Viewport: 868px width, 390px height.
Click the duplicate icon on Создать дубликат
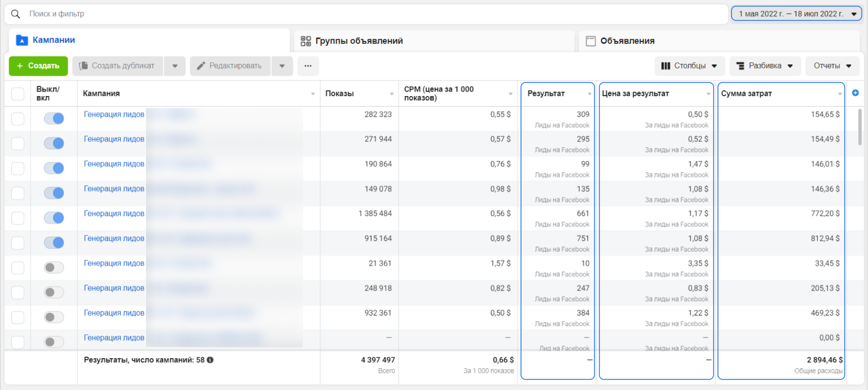tap(83, 66)
